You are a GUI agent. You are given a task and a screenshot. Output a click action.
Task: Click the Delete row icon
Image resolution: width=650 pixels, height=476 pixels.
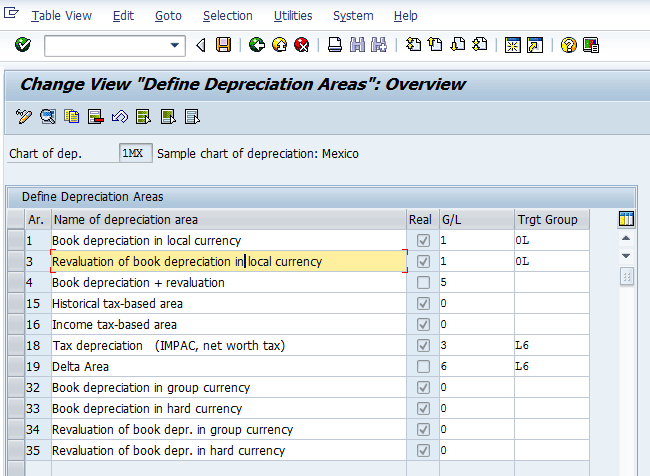(x=96, y=117)
